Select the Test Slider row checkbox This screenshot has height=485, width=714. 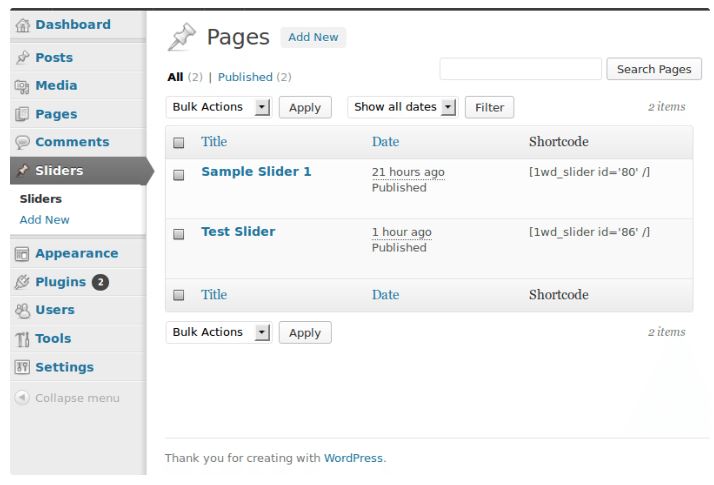(x=179, y=235)
